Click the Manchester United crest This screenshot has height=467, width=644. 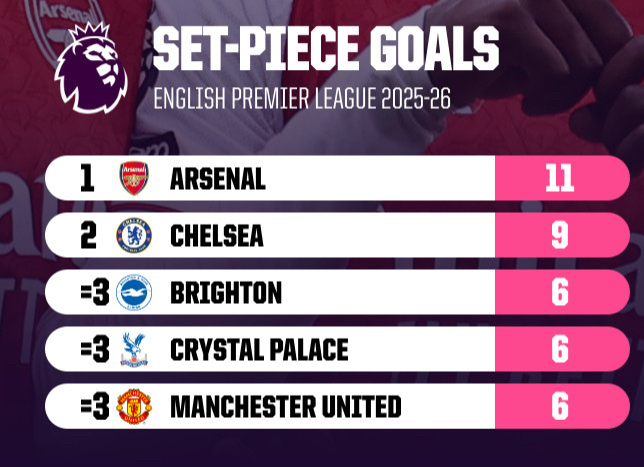click(x=133, y=407)
